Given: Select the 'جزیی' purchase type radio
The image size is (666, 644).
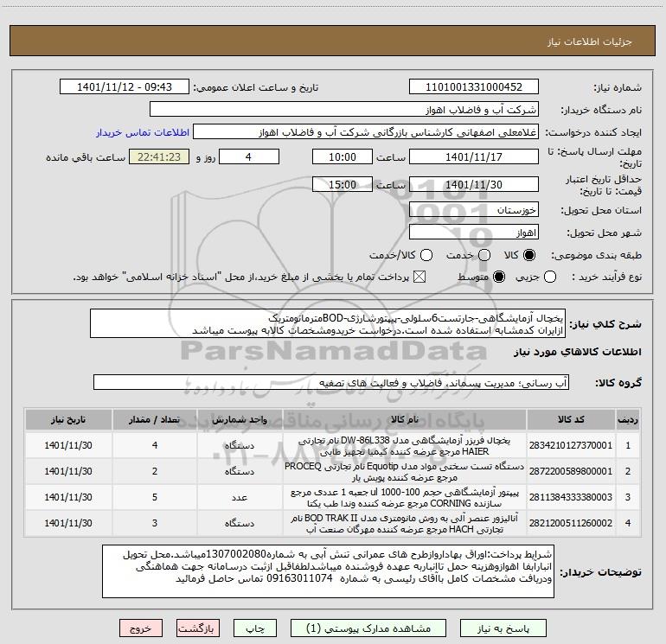Looking at the screenshot, I should 550,277.
